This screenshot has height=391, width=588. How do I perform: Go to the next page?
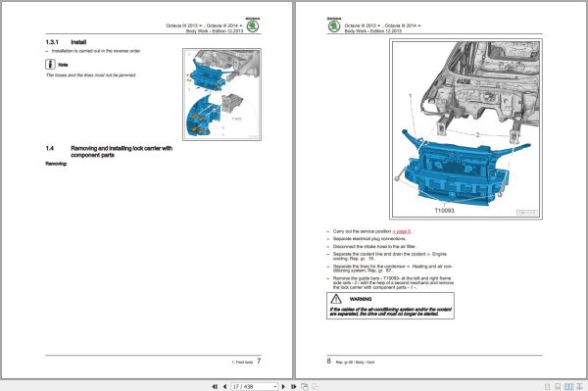click(x=283, y=386)
